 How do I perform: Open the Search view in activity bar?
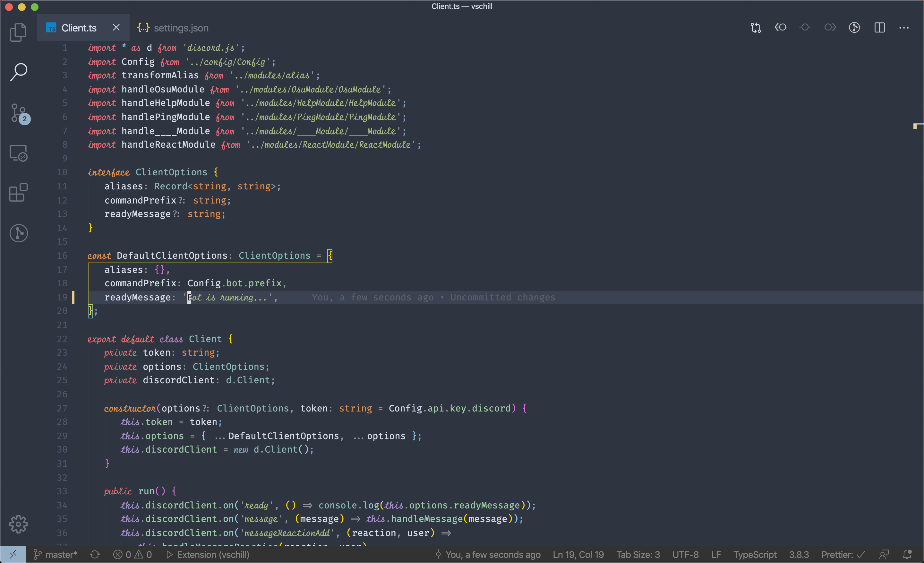(18, 72)
